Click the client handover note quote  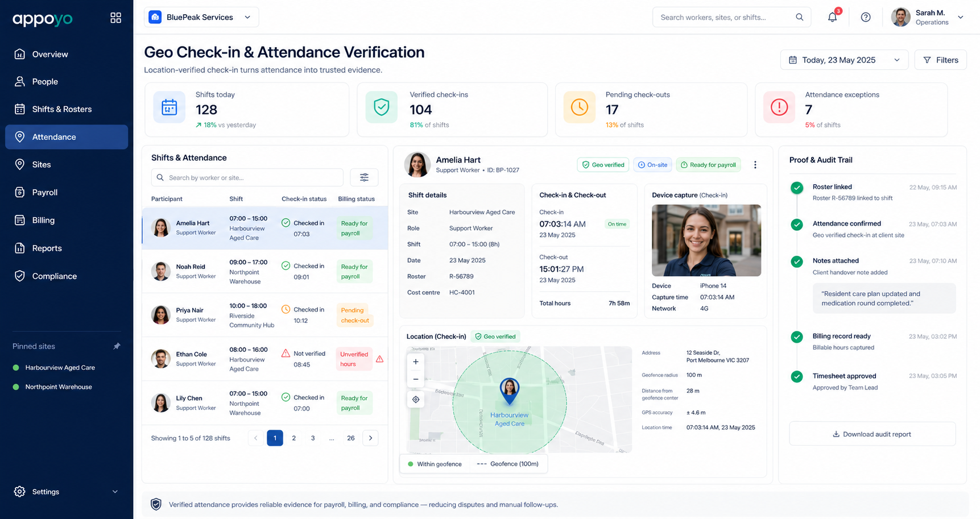coord(884,298)
